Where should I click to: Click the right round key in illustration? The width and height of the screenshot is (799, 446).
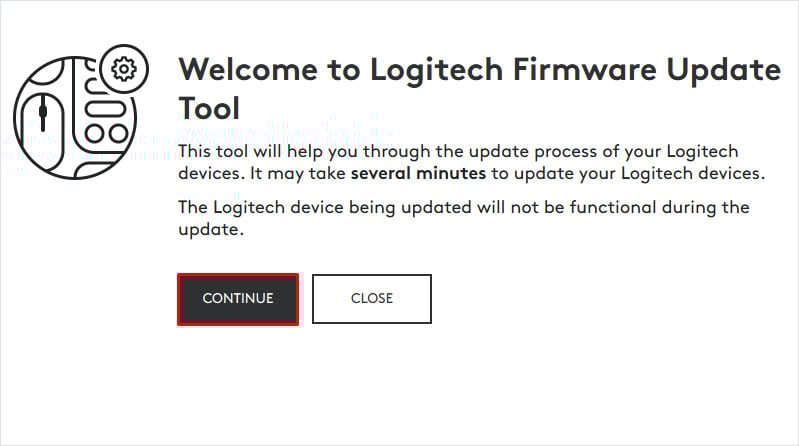click(117, 132)
